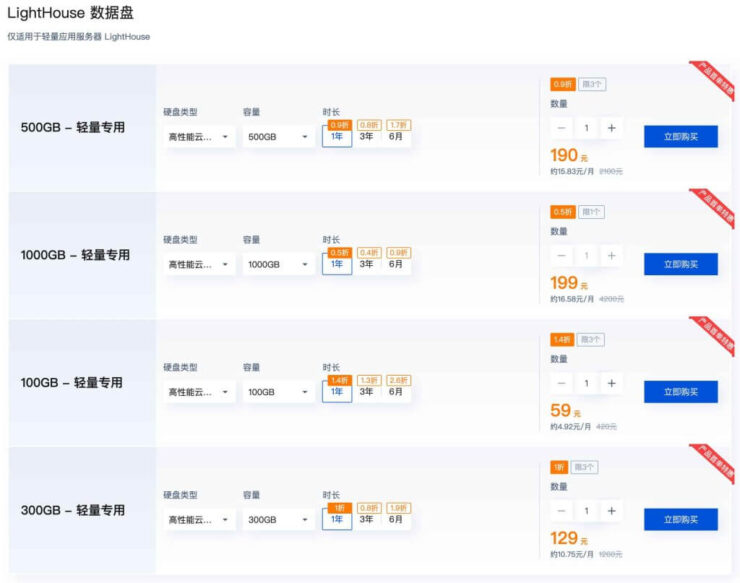Buy the 300GB plan at 129元
This screenshot has width=740, height=583.
pyautogui.click(x=681, y=519)
